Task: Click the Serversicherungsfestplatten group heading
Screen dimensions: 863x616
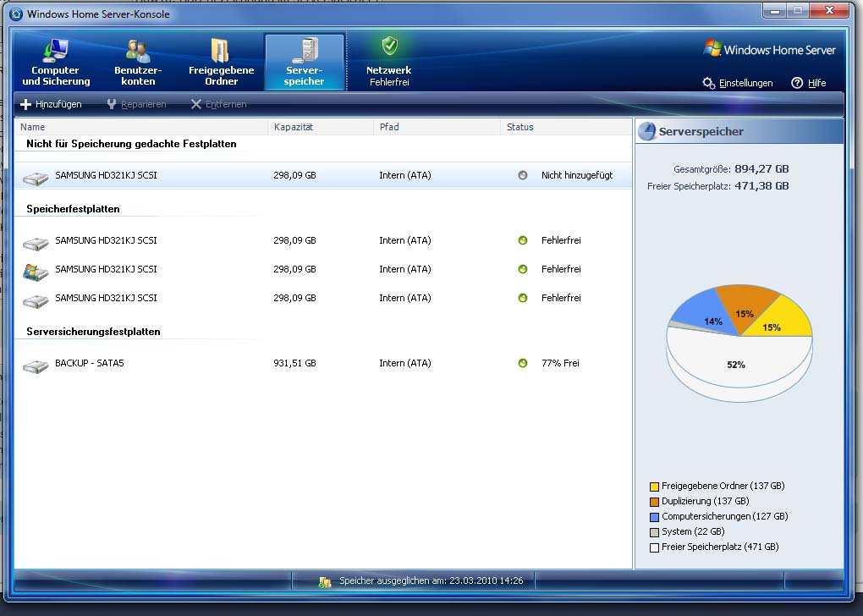Action: pos(94,332)
